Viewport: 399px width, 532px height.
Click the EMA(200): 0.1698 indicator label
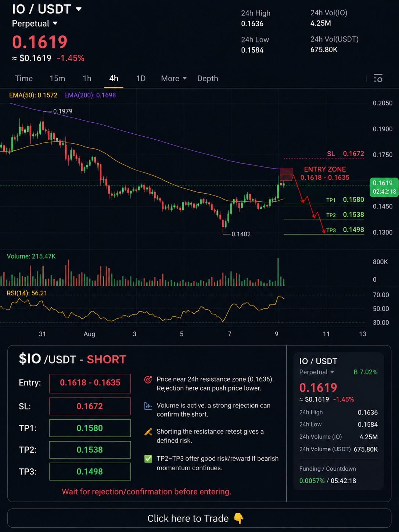point(90,95)
